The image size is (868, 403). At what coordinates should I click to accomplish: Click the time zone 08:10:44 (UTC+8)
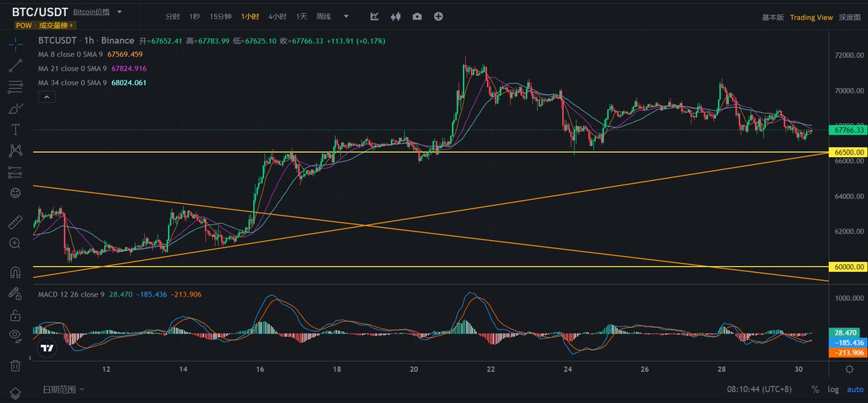click(760, 389)
